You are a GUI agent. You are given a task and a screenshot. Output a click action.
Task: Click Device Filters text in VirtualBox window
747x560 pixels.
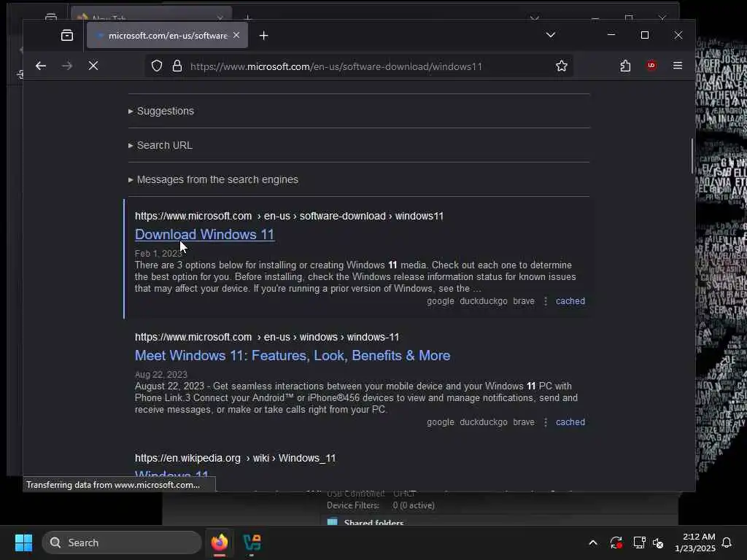353,505
